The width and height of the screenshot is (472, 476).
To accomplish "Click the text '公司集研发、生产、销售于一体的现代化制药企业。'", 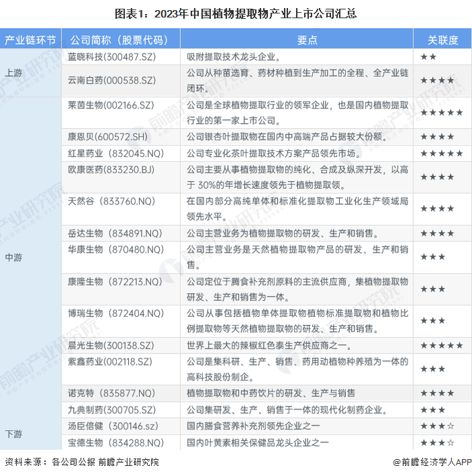I will (287, 410).
